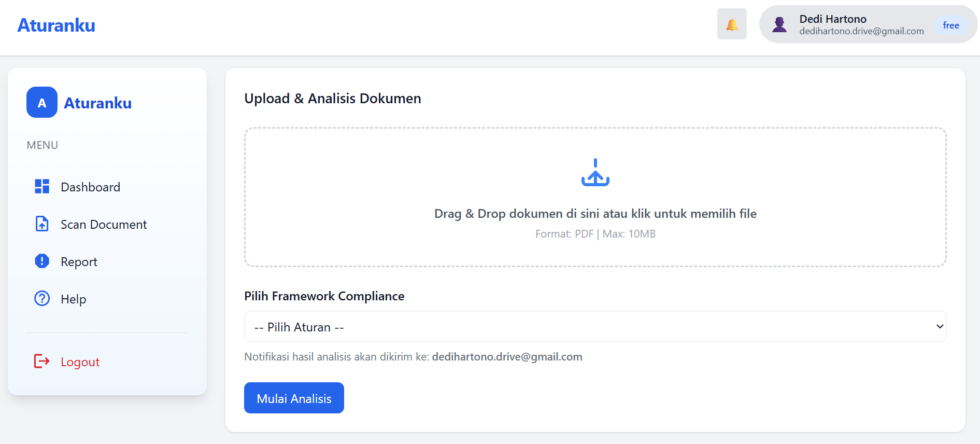This screenshot has height=444, width=980.
Task: Click the Help question-mark icon
Action: tap(42, 298)
